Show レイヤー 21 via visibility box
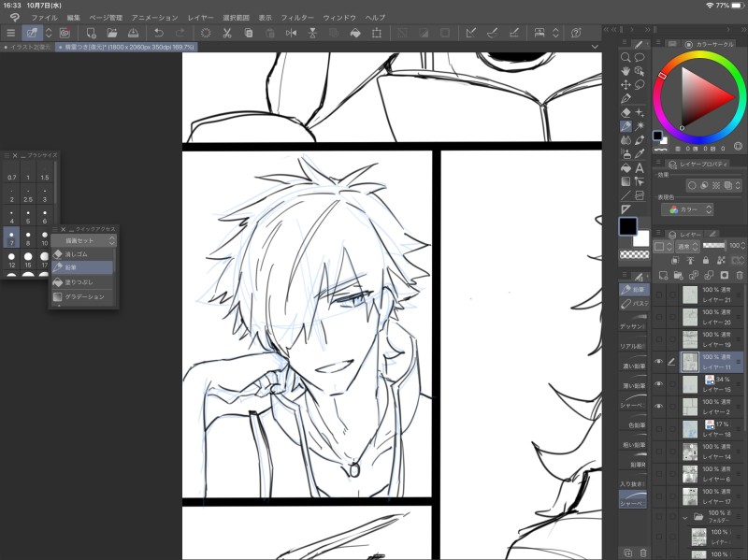 pyautogui.click(x=659, y=294)
